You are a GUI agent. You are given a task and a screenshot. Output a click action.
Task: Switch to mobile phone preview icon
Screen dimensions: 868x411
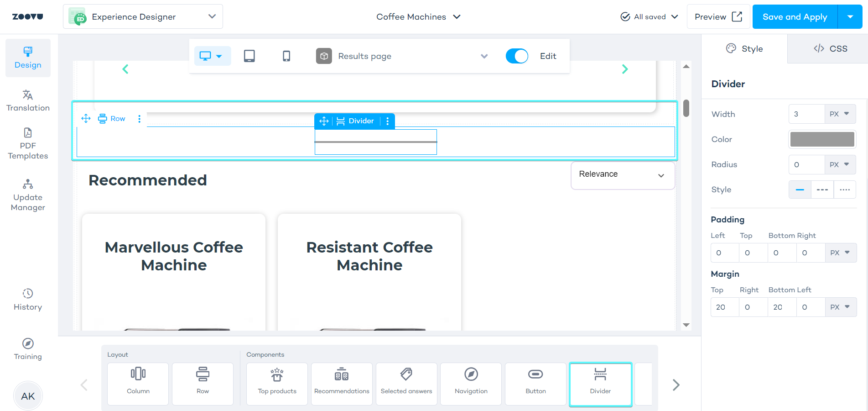286,56
